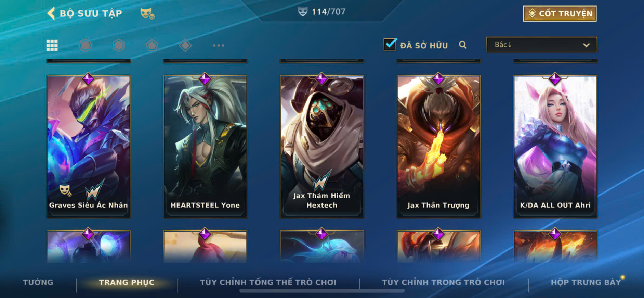Open the K/DA ALL OUT Ahri skin card
The width and height of the screenshot is (644, 298).
[x=555, y=146]
